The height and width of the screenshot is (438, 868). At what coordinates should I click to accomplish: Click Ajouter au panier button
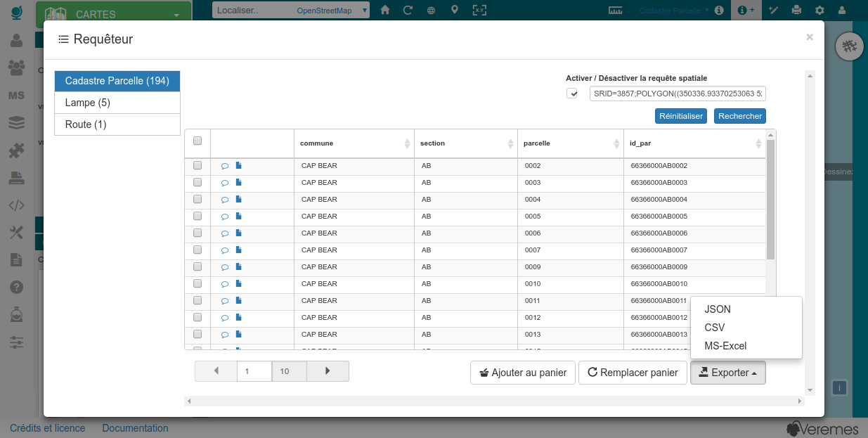[x=523, y=373]
